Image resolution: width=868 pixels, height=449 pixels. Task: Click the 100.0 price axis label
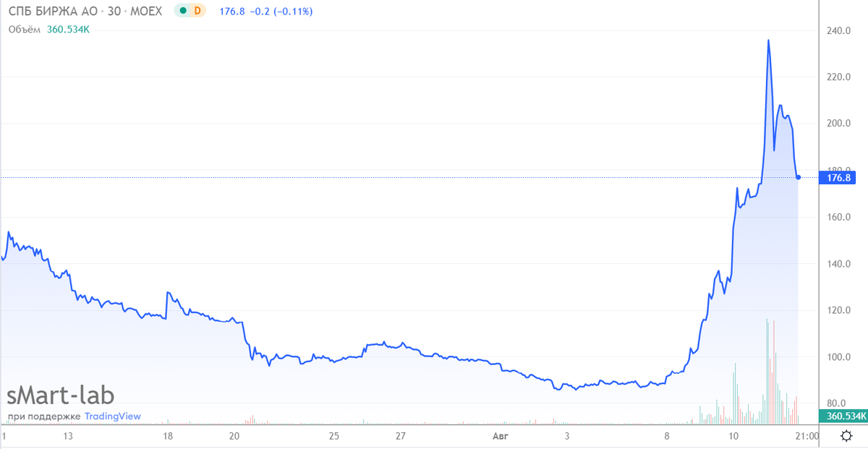pos(837,357)
